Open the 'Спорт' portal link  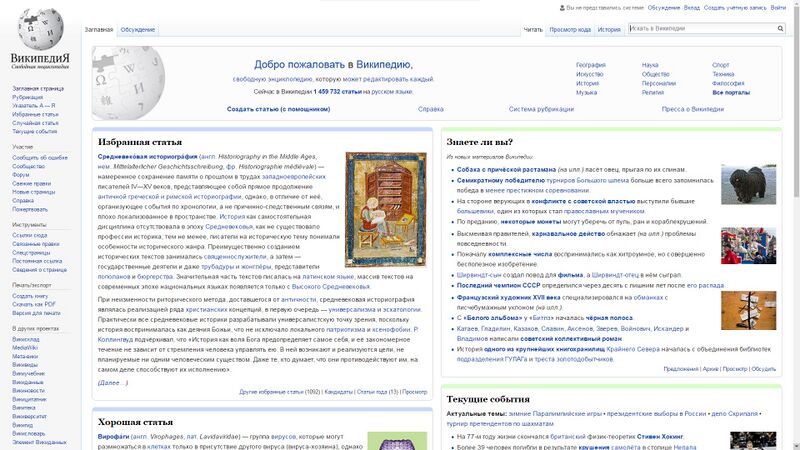pos(720,65)
